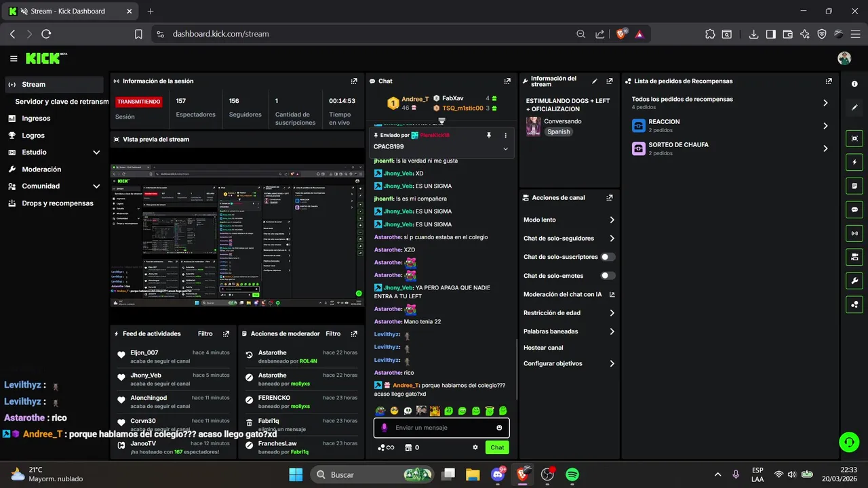The image size is (868, 488).
Task: Toggle the camera widget icon in right sidebar
Action: 854,257
